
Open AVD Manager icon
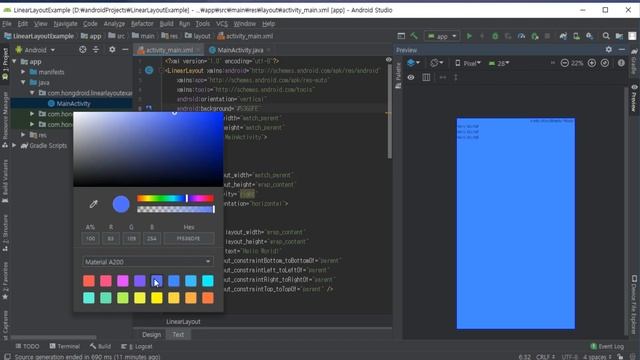[576, 36]
